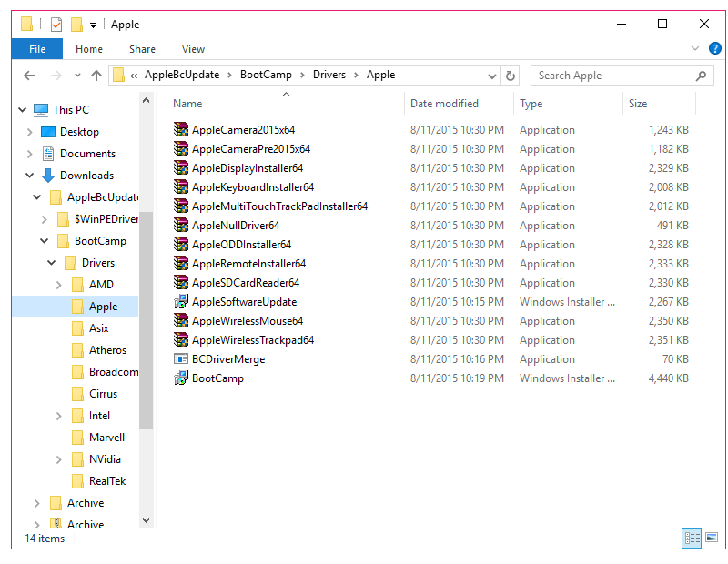
Task: Click navigation pane scroll up arrow
Action: [x=146, y=100]
